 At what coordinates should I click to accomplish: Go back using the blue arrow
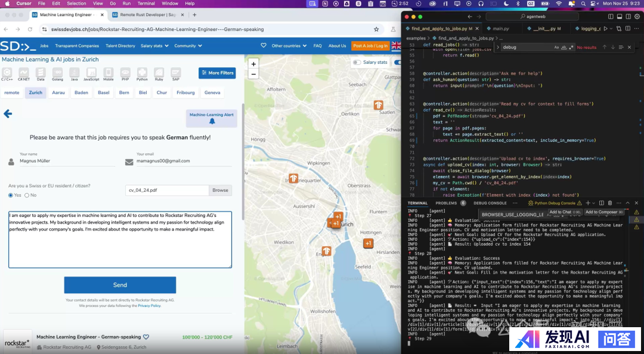coord(8,114)
